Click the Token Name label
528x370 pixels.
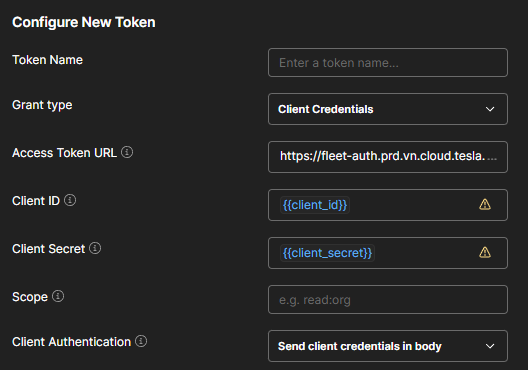tap(47, 60)
